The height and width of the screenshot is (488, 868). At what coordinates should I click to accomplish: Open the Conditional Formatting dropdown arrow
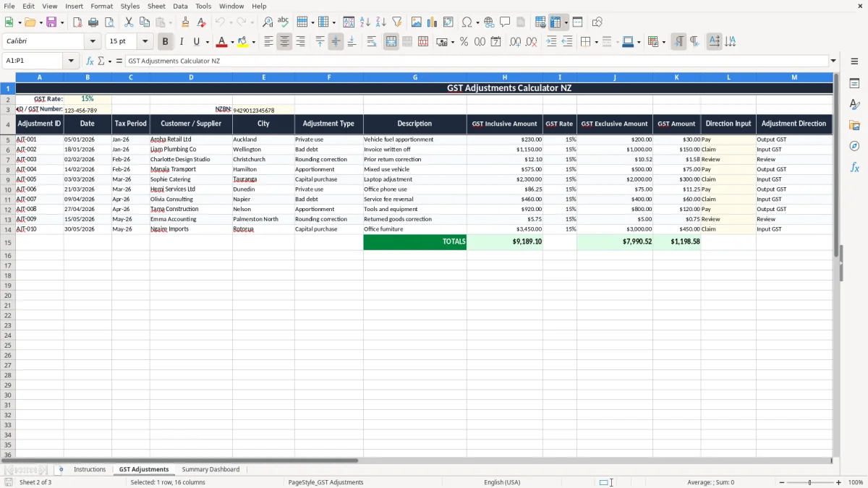[663, 42]
